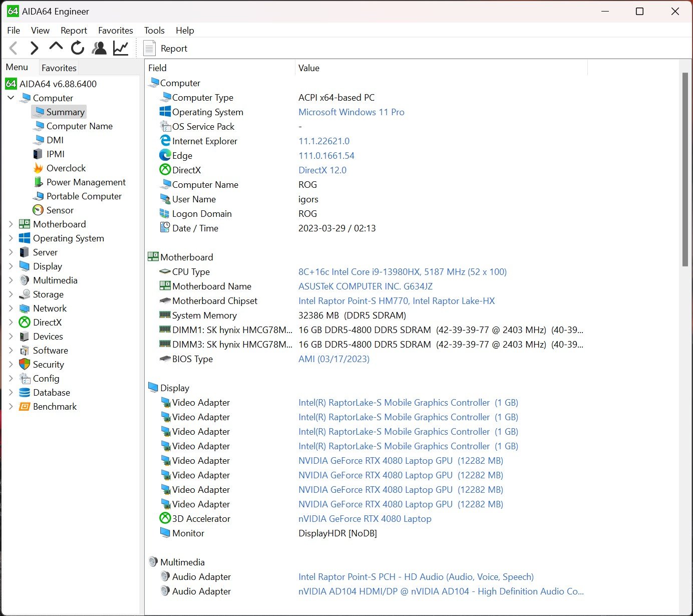Open the Intel Core i9-13980HX CPU link
The height and width of the screenshot is (616, 693).
403,271
